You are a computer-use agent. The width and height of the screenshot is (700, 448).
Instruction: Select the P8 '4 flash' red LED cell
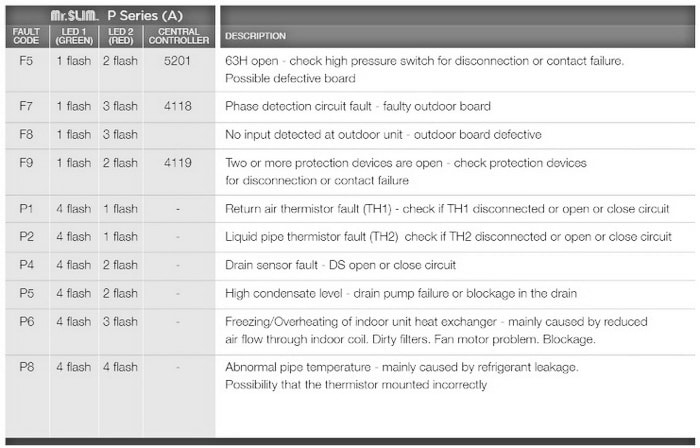(120, 367)
